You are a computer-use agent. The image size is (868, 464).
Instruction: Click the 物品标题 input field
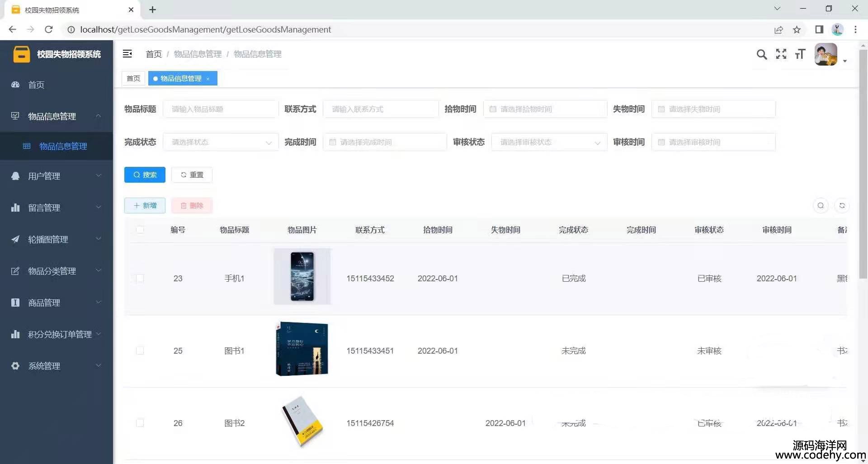pos(221,109)
